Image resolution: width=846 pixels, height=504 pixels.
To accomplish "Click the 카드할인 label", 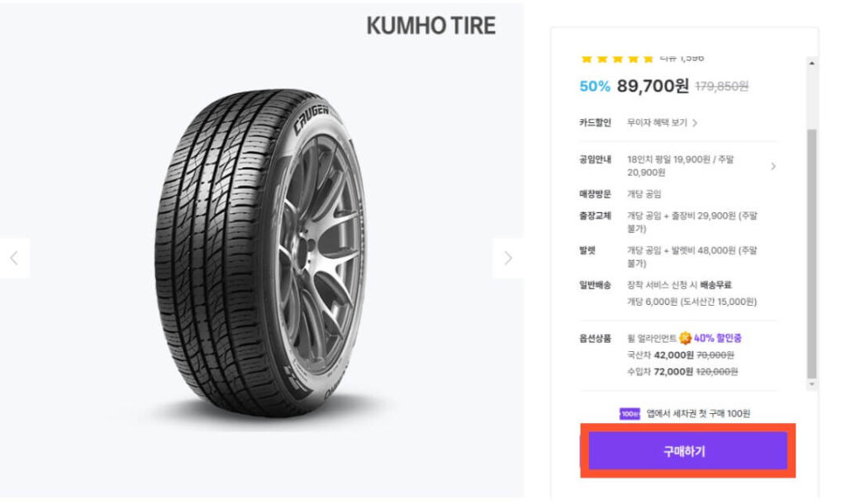I will coord(595,122).
